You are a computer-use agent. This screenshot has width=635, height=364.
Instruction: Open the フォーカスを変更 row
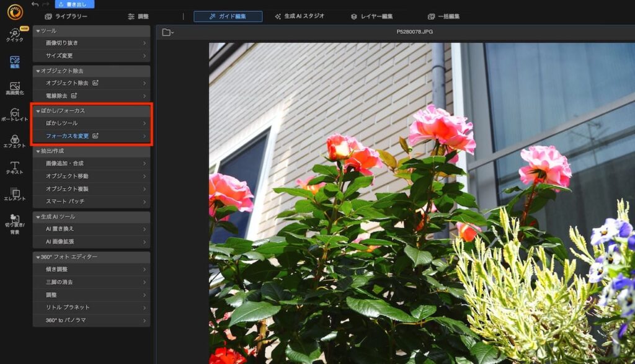tap(92, 136)
